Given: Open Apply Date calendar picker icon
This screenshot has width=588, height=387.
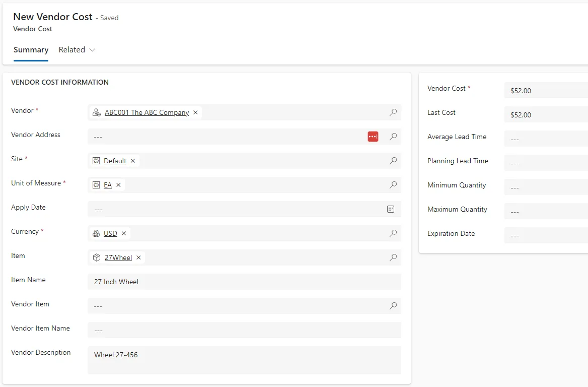Looking at the screenshot, I should (390, 209).
